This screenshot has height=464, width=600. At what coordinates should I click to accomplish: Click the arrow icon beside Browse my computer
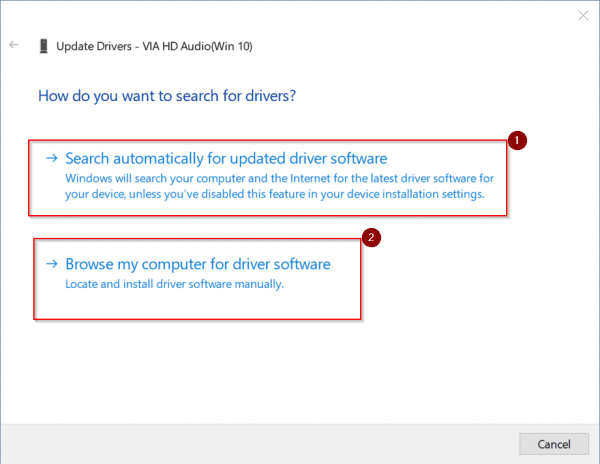[x=50, y=265]
